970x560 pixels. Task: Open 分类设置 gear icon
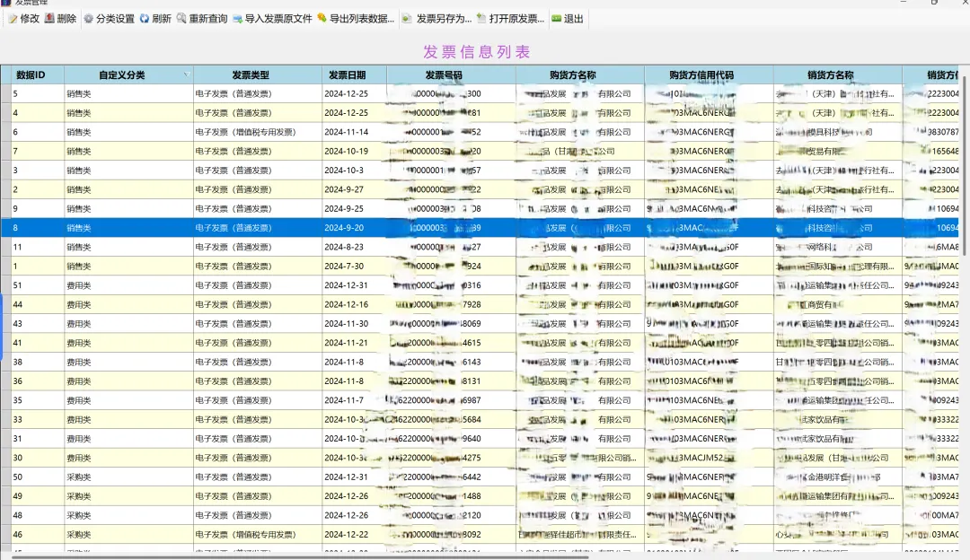(88, 19)
